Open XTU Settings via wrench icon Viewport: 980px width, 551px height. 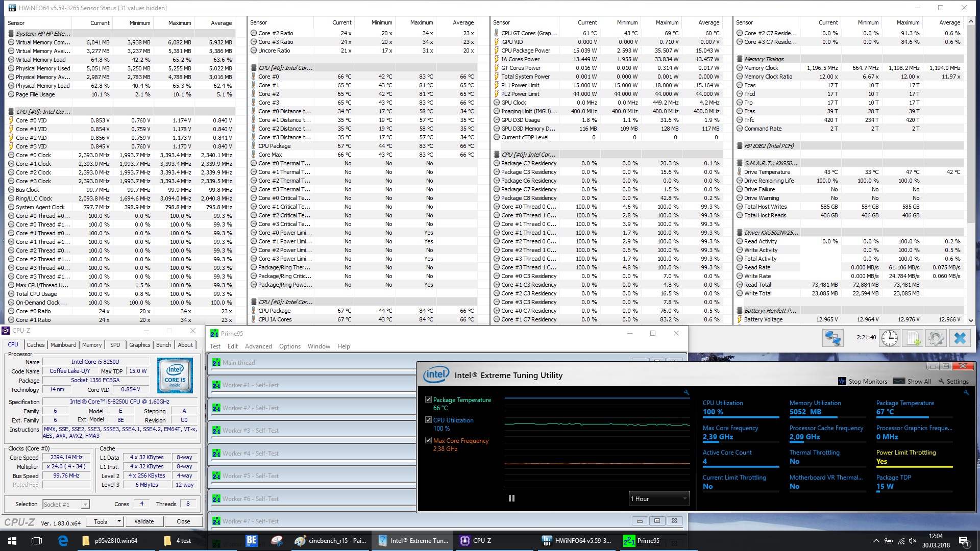941,381
